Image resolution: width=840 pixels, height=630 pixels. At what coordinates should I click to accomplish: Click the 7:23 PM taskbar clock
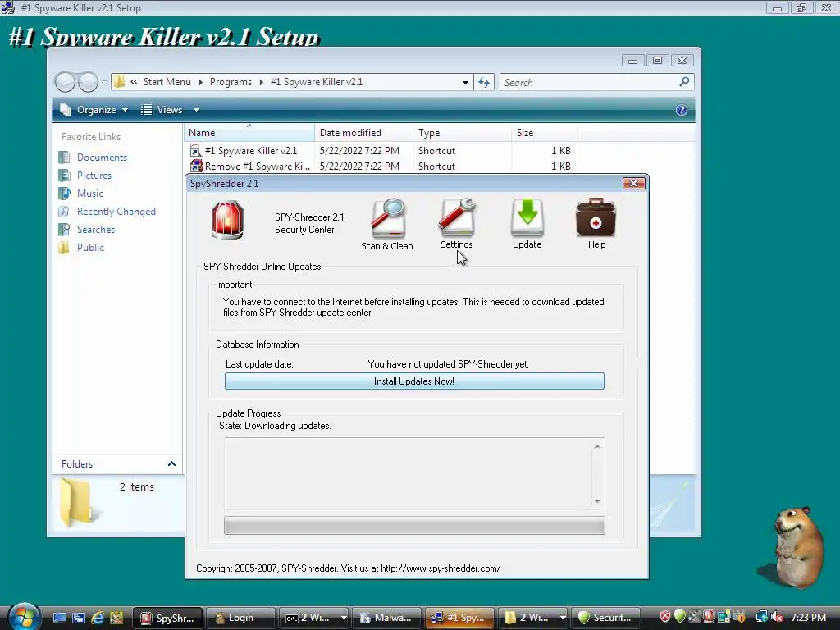click(x=808, y=617)
